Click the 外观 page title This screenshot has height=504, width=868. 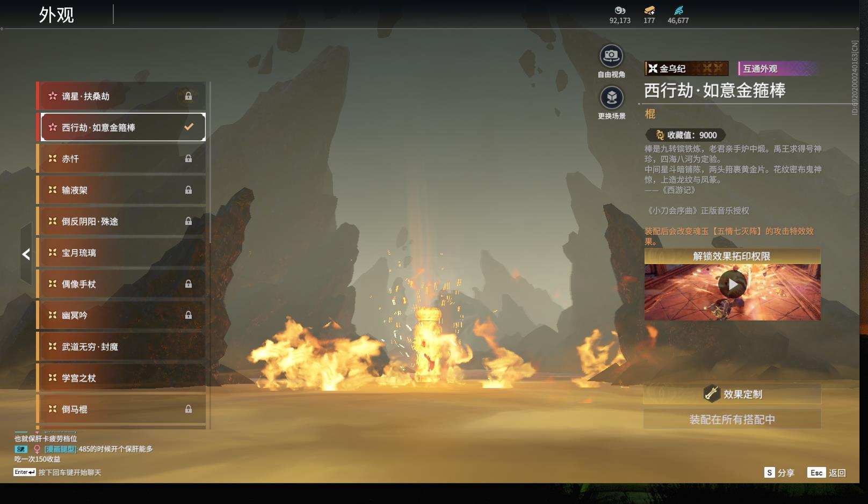pos(56,14)
